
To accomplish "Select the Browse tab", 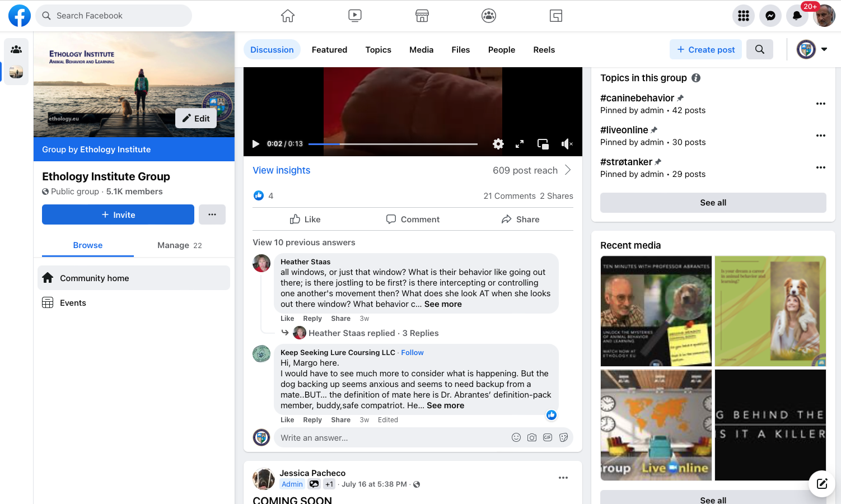I will (x=88, y=245).
